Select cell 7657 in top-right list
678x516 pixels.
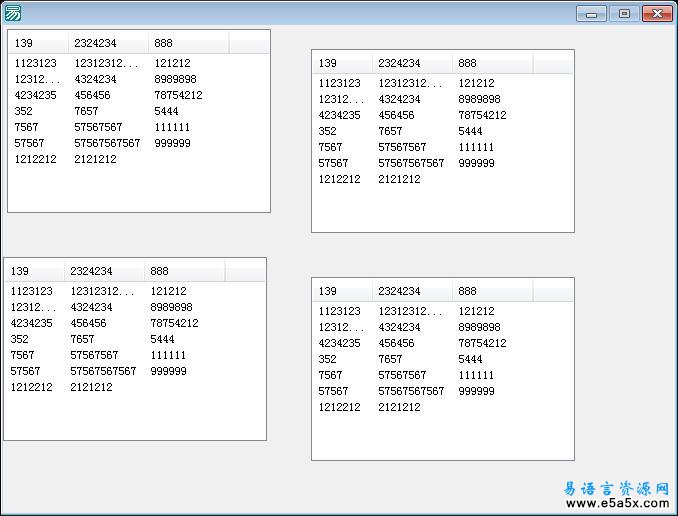coord(390,131)
